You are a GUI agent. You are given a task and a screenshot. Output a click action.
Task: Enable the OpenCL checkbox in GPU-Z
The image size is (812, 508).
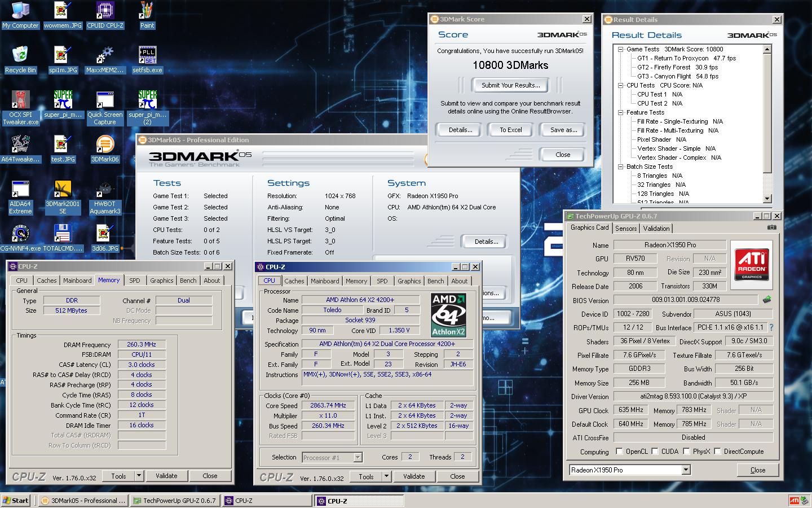pyautogui.click(x=619, y=451)
